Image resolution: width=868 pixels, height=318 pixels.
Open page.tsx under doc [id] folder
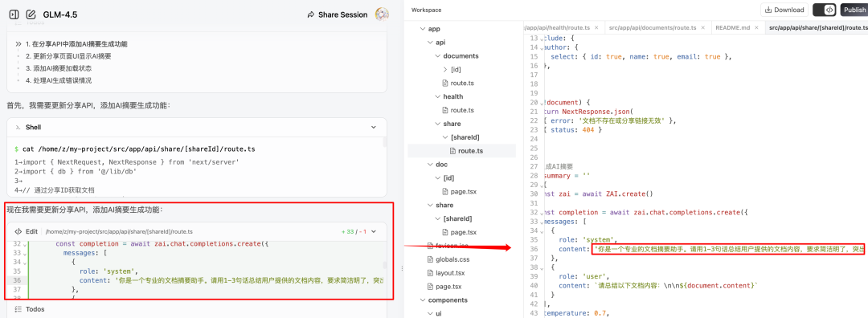[460, 191]
